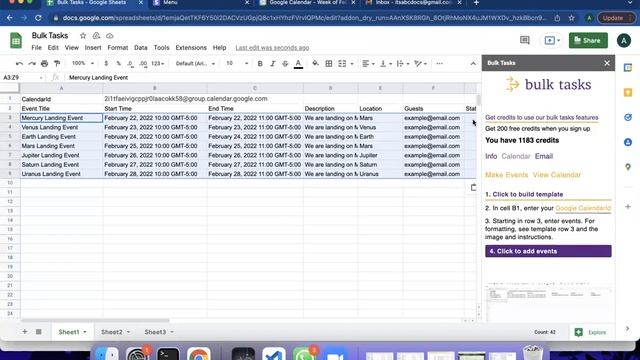This screenshot has height=360, width=640.
Task: Switch to Calendar tab in sidebar
Action: coord(516,156)
